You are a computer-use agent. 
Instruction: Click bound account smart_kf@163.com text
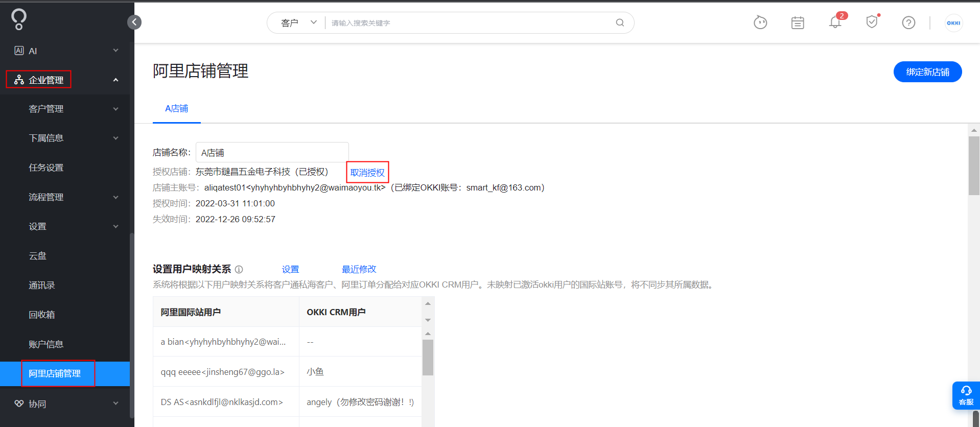pos(503,187)
